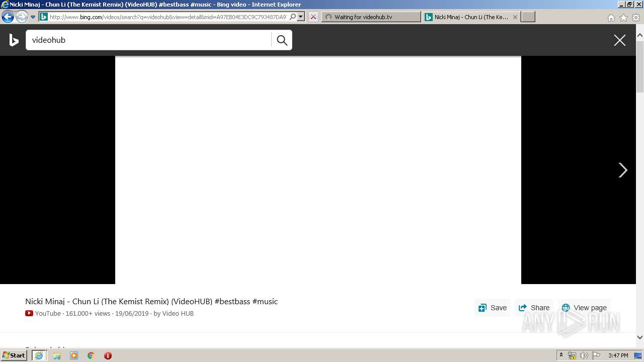Click the page scrollbar up arrow
Screen dimensions: 644x362
click(x=640, y=35)
